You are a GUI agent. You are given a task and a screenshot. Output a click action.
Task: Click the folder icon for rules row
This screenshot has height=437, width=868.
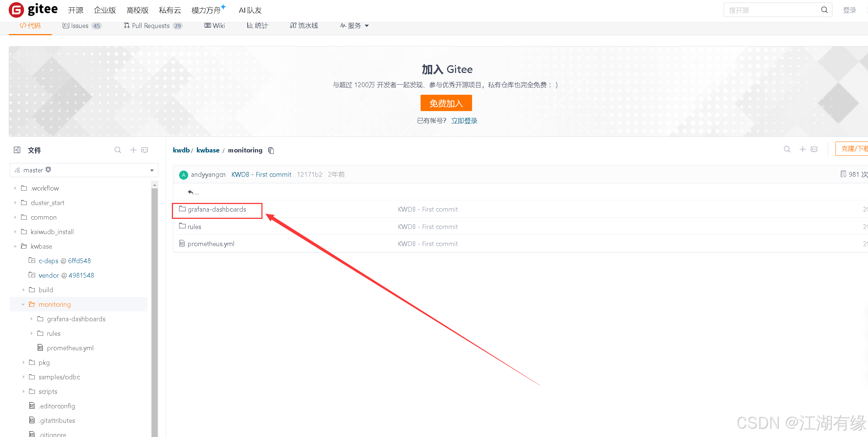tap(182, 226)
